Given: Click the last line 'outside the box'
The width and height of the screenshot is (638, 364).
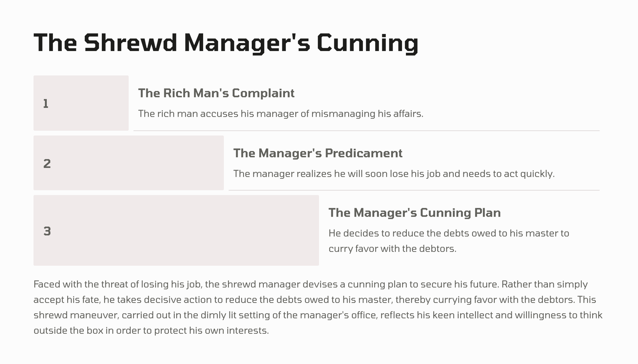Looking at the screenshot, I should tap(151, 330).
